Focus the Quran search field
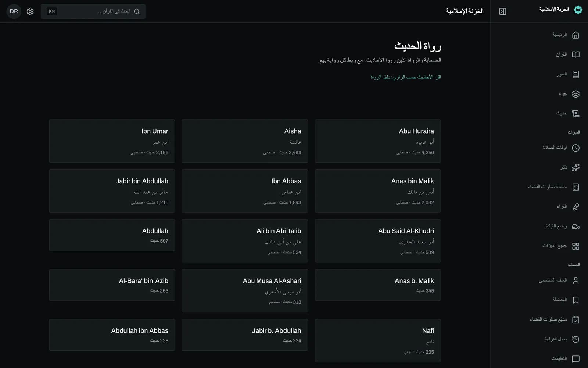The height and width of the screenshot is (368, 588). point(93,11)
